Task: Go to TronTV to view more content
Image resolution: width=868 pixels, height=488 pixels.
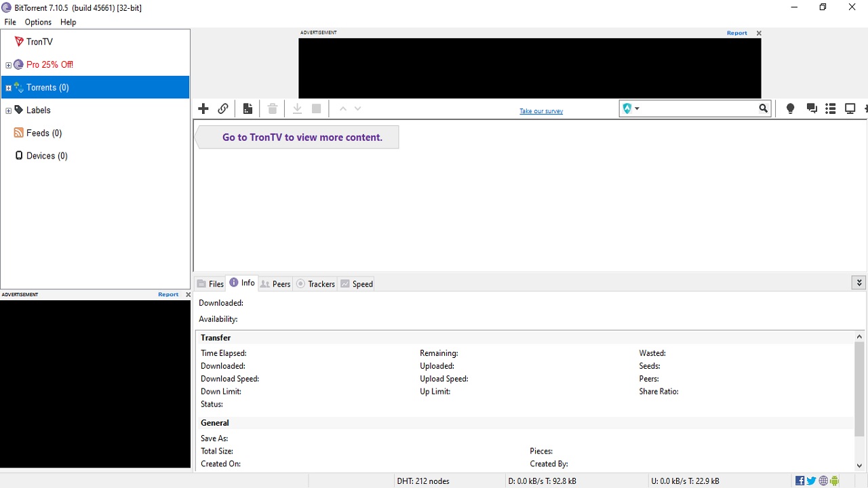Action: (302, 137)
